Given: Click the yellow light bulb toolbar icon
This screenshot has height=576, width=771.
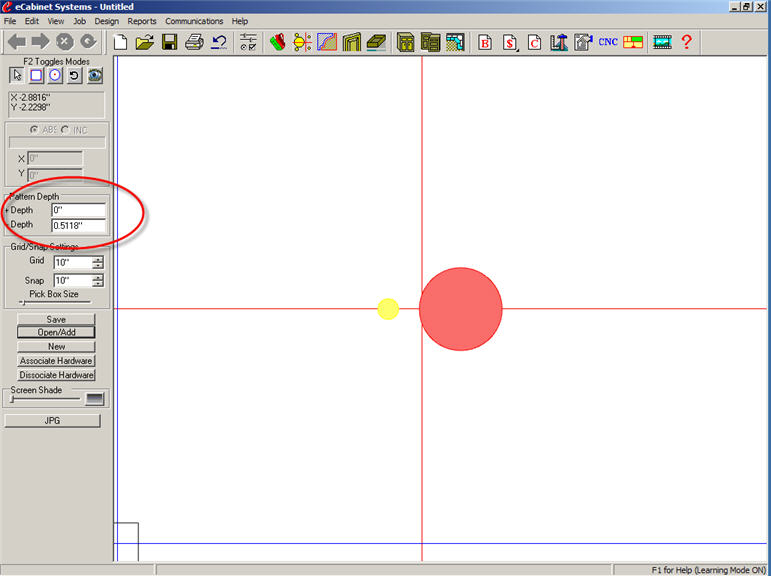Looking at the screenshot, I should (x=302, y=42).
